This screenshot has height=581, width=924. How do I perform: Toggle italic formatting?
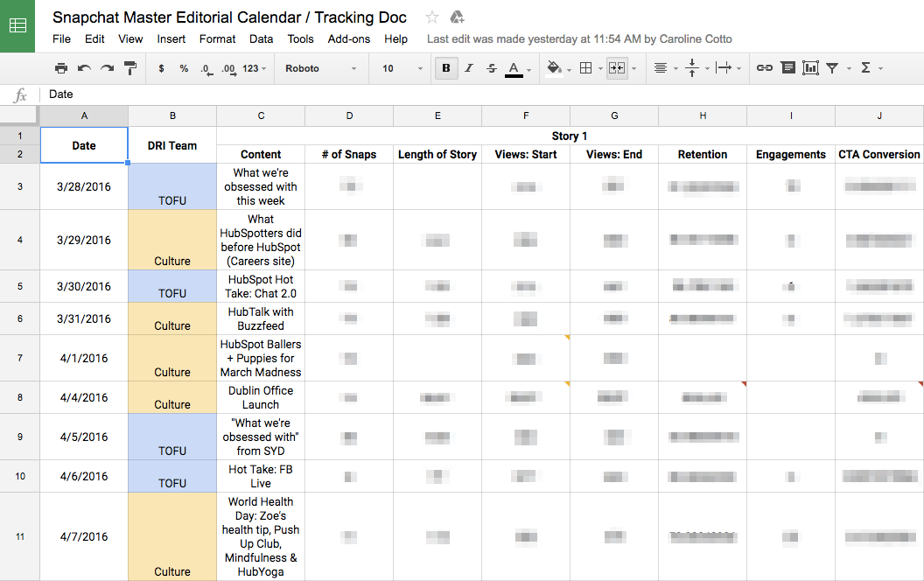coord(469,68)
